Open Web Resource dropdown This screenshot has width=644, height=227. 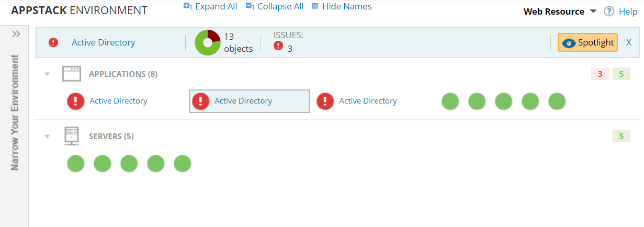click(560, 12)
